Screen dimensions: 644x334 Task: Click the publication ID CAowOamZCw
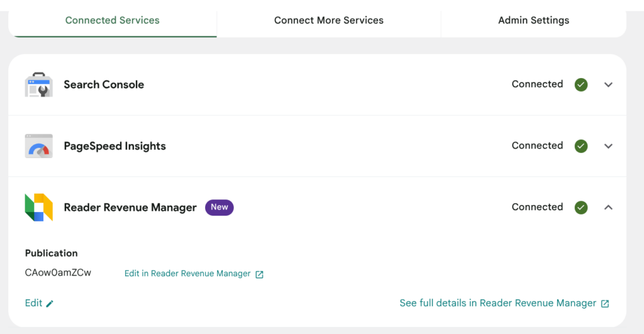pyautogui.click(x=58, y=273)
